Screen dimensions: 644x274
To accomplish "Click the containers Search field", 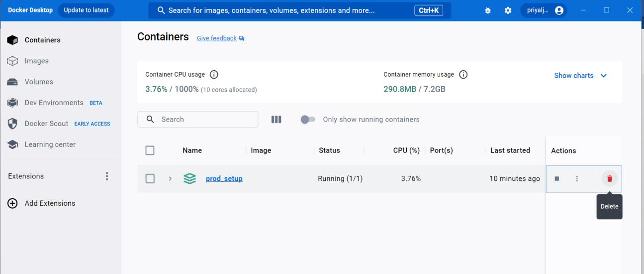I will coord(204,120).
